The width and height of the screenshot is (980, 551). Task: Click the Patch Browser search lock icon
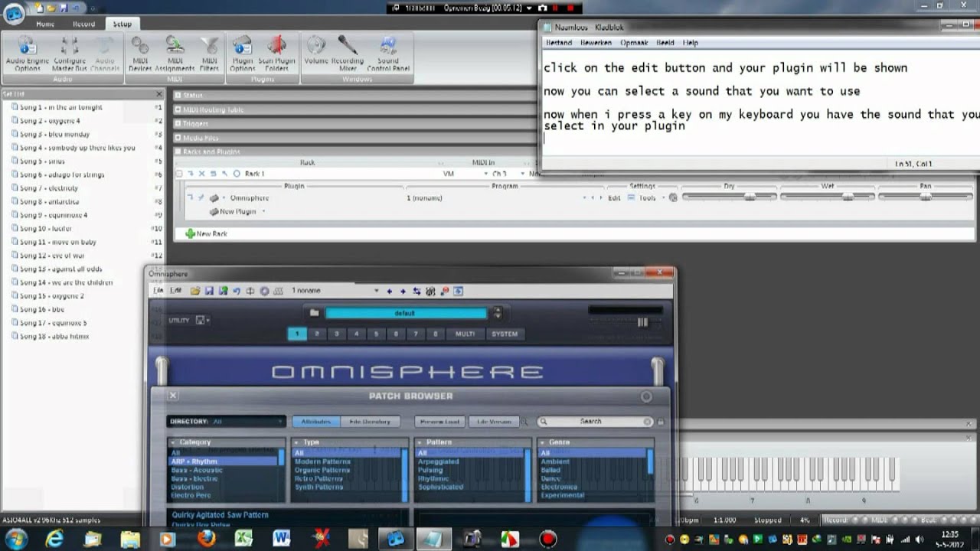(x=661, y=422)
